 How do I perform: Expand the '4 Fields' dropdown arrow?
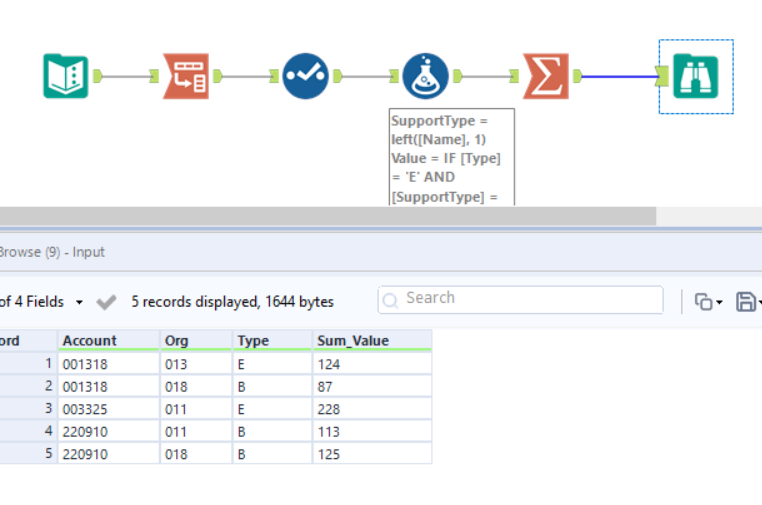point(79,302)
